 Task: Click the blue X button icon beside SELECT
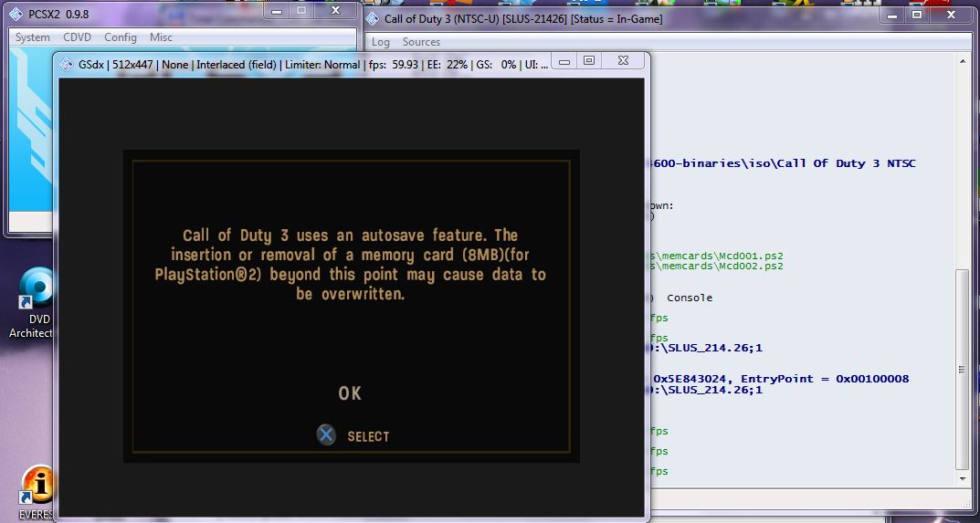[x=326, y=434]
